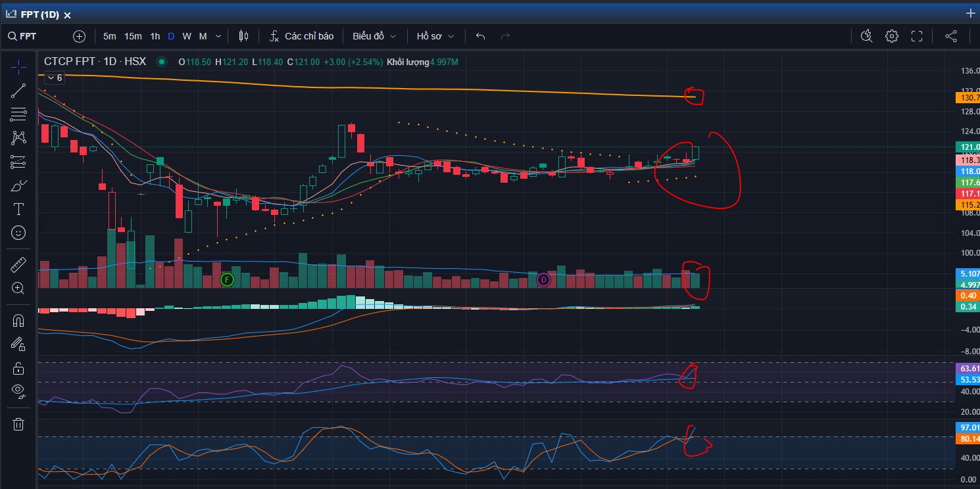This screenshot has width=980, height=489.
Task: Click the D dividend marker
Action: [543, 280]
